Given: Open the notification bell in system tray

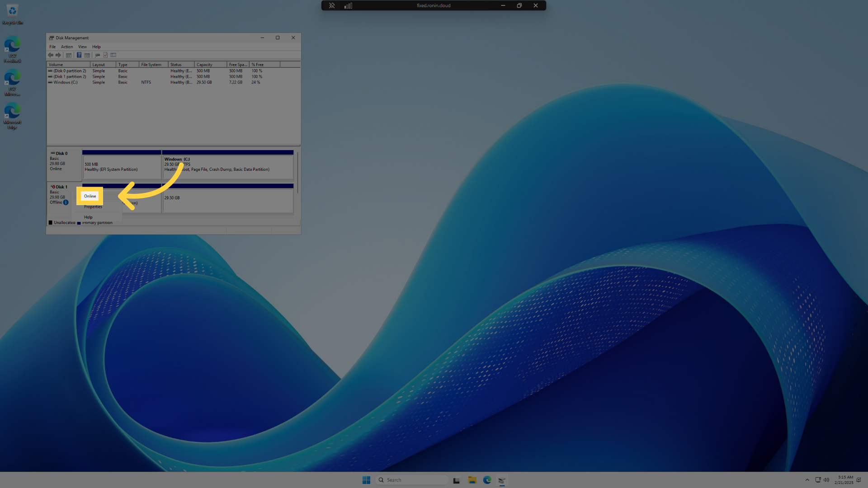Looking at the screenshot, I should (859, 480).
